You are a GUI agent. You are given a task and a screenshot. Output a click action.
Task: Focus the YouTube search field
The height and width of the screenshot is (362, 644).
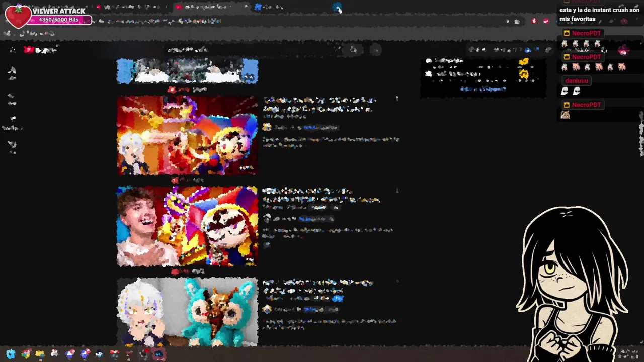pyautogui.click(x=252, y=50)
